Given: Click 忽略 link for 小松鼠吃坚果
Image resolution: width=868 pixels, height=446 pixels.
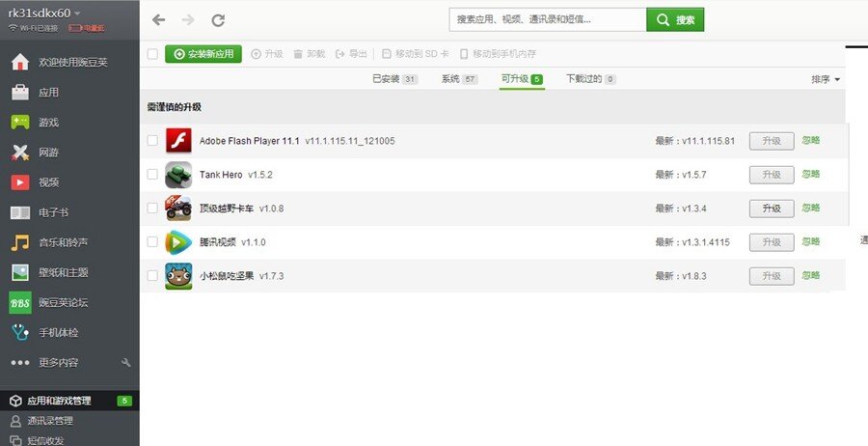Looking at the screenshot, I should (811, 275).
